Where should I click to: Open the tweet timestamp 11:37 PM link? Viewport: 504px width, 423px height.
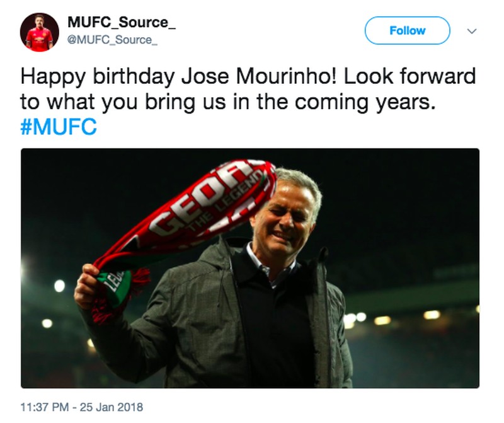pos(47,407)
